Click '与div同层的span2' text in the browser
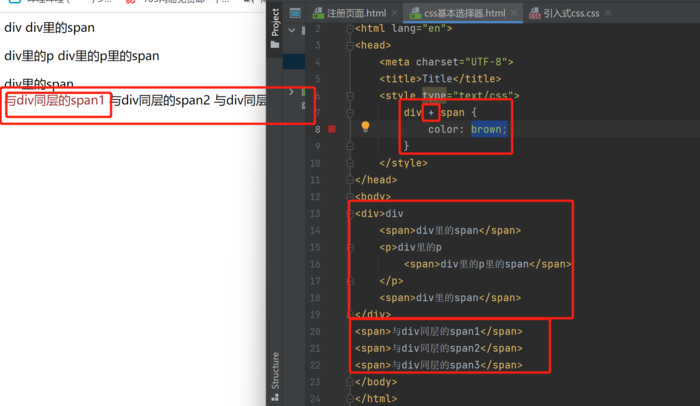700x406 pixels. tap(160, 100)
